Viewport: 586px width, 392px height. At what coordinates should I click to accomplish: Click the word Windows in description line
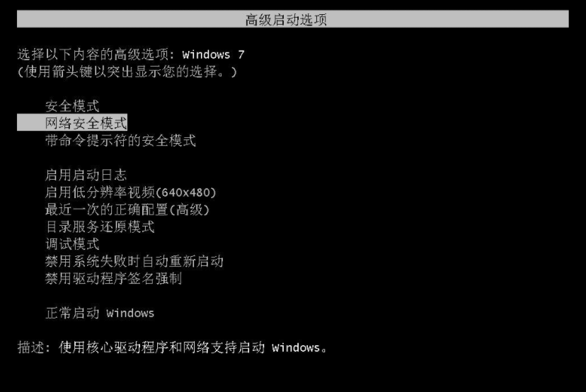pos(296,348)
